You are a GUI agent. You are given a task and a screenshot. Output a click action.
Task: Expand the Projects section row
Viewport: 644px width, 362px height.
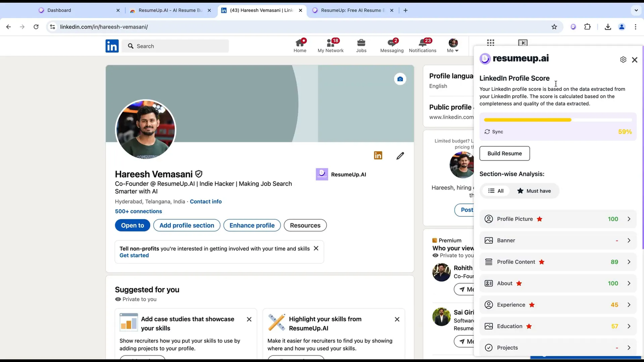(558, 348)
